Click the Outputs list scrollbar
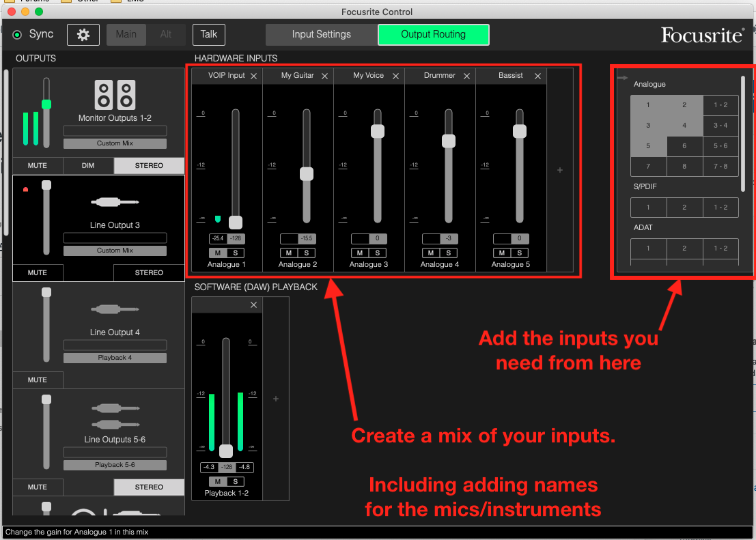 [5, 152]
